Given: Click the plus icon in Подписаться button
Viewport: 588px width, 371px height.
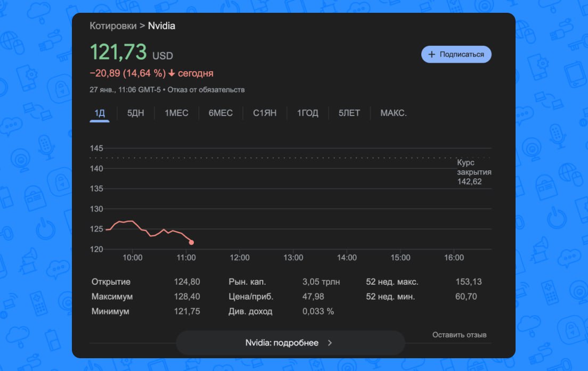Looking at the screenshot, I should click(x=432, y=54).
